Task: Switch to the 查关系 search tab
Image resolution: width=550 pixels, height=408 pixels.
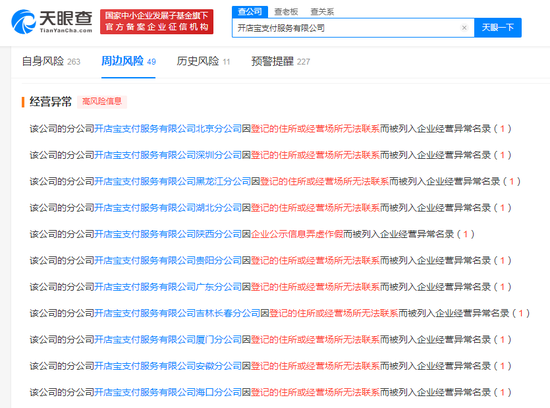Action: 322,12
